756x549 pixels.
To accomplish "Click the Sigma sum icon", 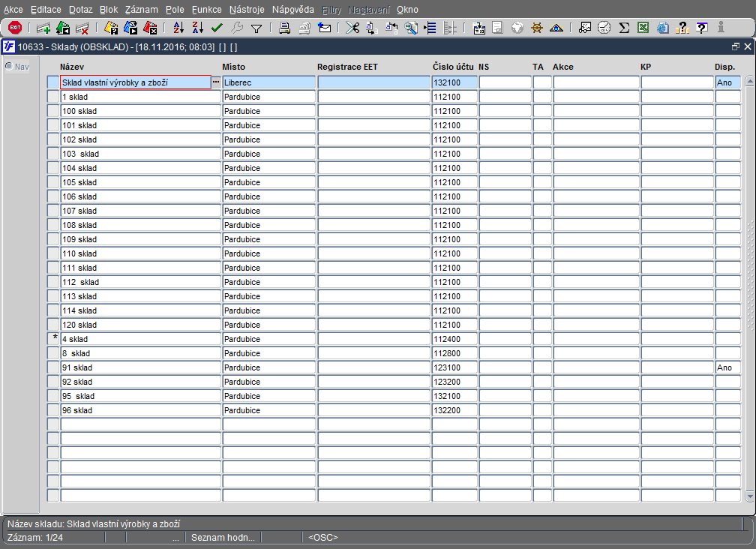I will (x=624, y=28).
